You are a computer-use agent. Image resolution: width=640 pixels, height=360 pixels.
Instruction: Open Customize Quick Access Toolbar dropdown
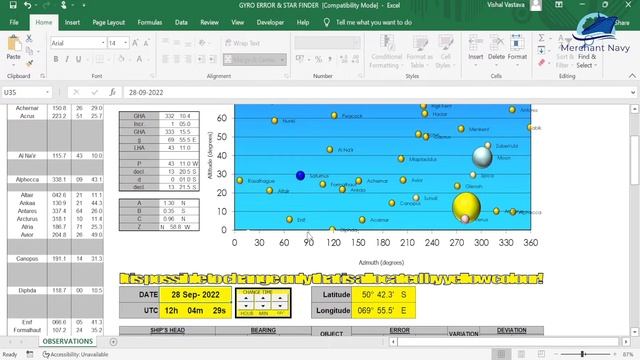tap(84, 5)
